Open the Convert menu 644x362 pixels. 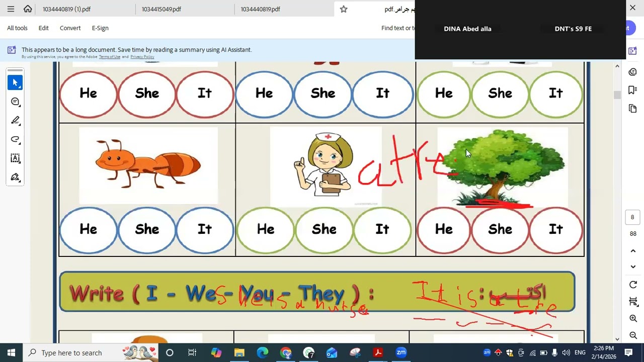pyautogui.click(x=70, y=28)
